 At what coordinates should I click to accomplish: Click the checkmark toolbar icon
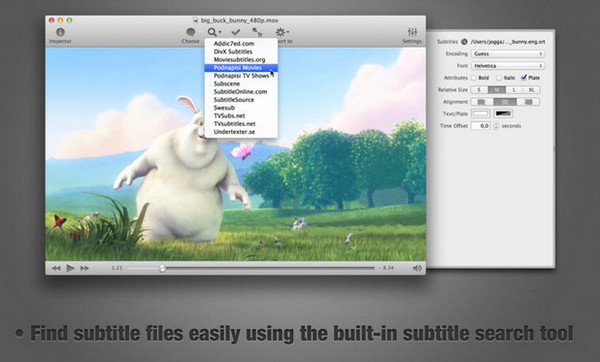coord(236,32)
